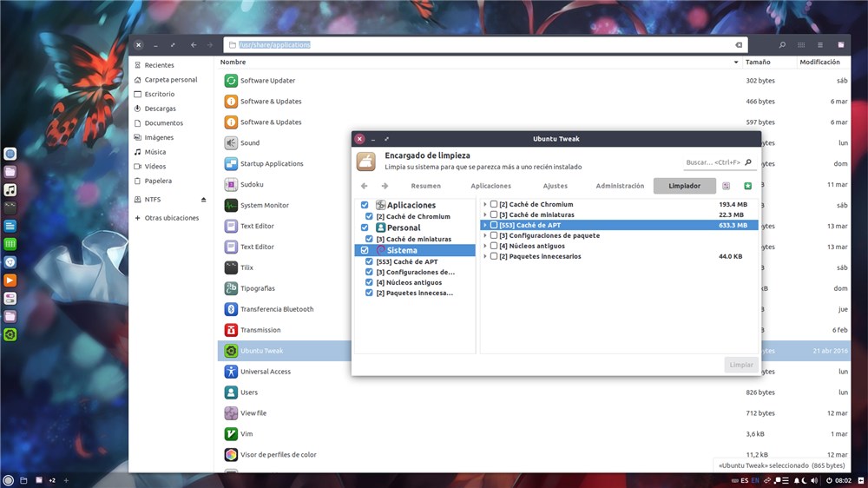This screenshot has width=868, height=488.
Task: Check the Caché de APT right-pane checkbox
Action: tap(494, 225)
